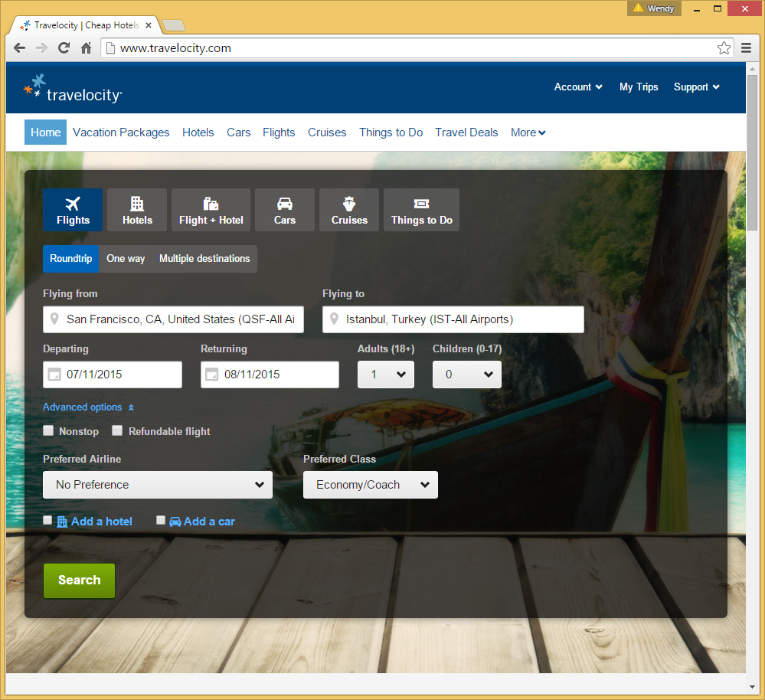Open Flights in the top navigation
Viewport: 765px width, 700px height.
[279, 132]
